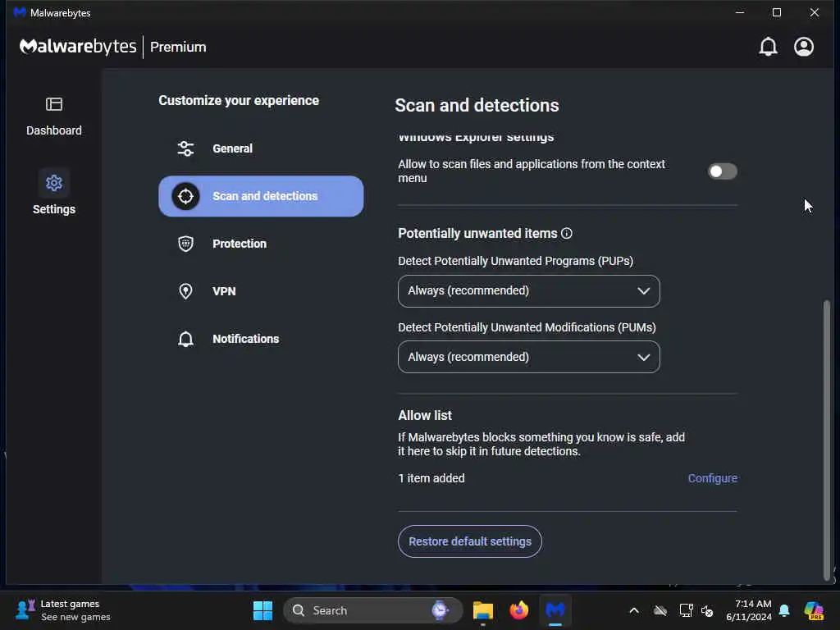Go to Dashboard in the sidebar

(x=53, y=116)
